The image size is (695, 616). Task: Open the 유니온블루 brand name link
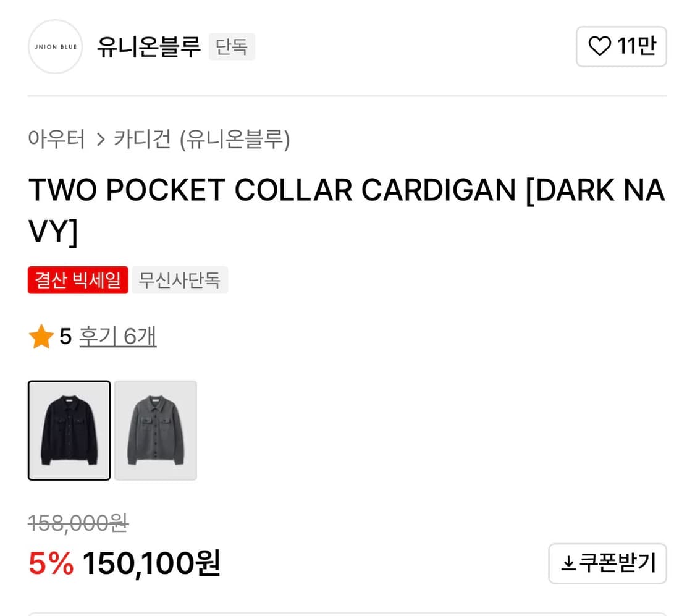click(x=148, y=46)
